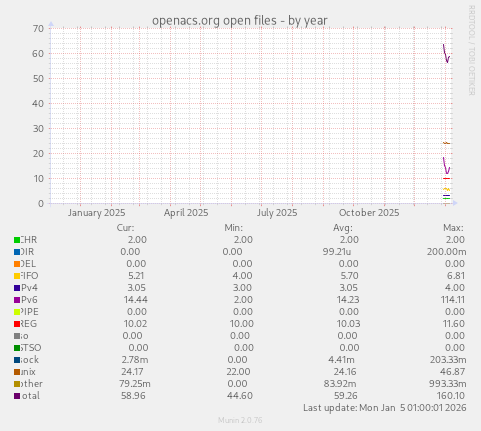Click the 'Munin 2.0.76' footer text
This screenshot has height=431, width=481.
[240, 420]
